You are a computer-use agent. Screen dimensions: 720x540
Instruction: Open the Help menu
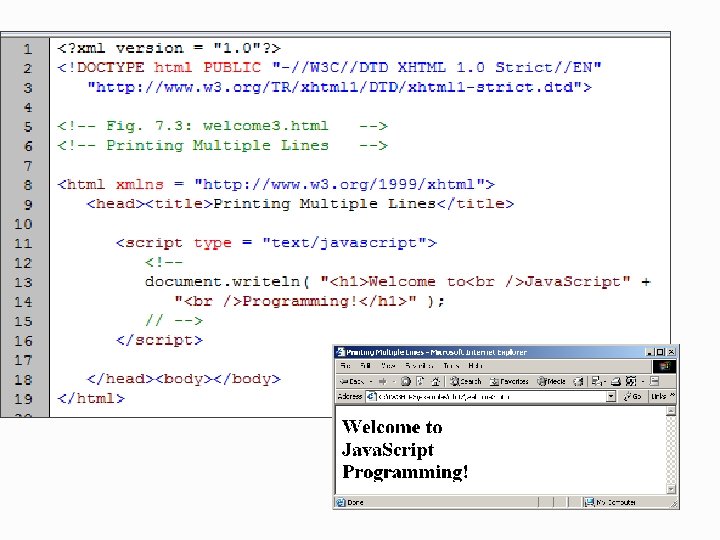[475, 366]
